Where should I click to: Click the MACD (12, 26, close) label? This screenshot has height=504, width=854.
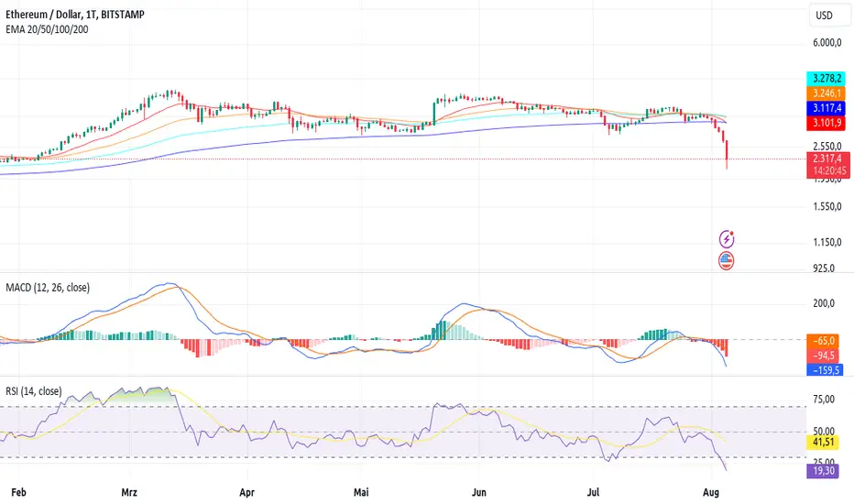click(48, 287)
